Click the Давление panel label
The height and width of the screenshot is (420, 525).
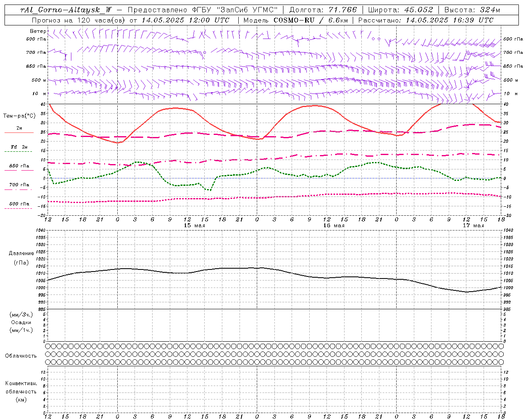(21, 253)
